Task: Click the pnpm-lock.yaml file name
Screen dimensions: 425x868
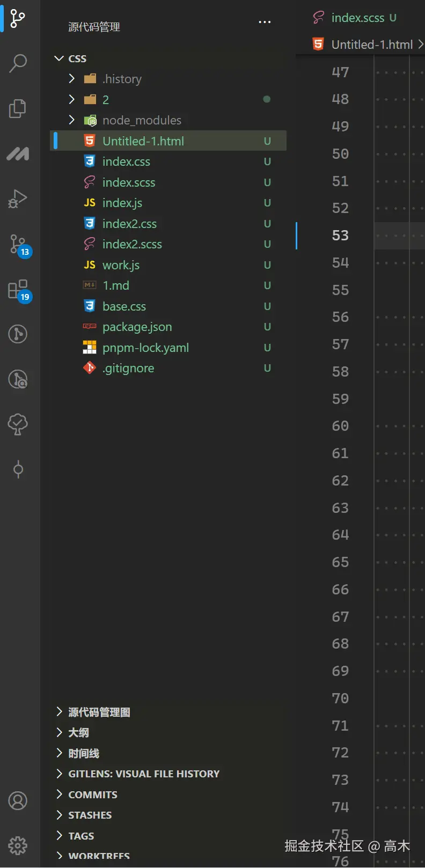Action: pos(145,348)
